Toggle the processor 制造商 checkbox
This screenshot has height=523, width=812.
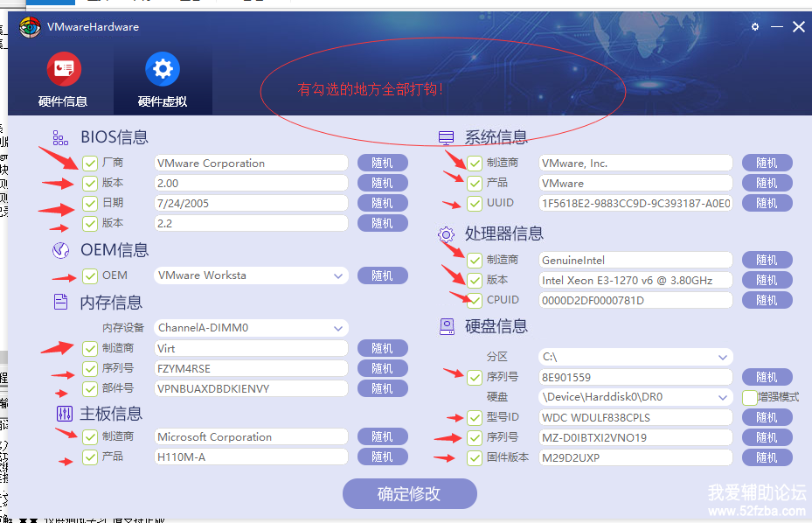tap(475, 260)
